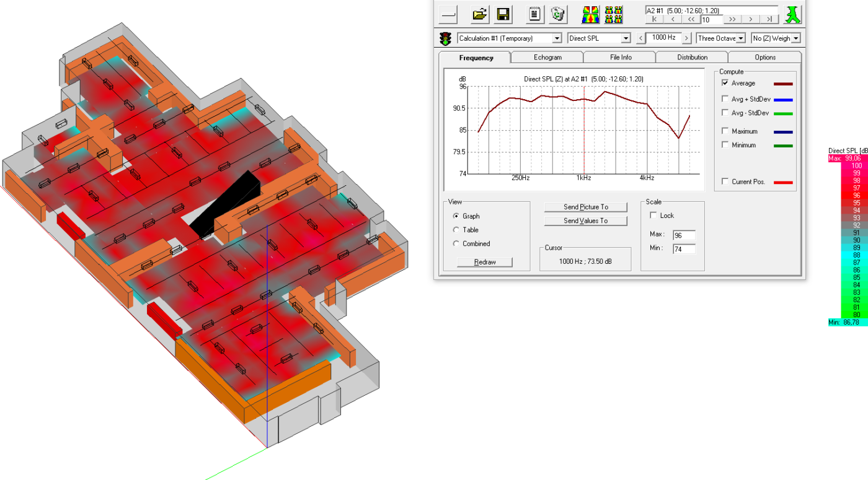The width and height of the screenshot is (868, 480).
Task: Select the Table view radio button
Action: [457, 230]
